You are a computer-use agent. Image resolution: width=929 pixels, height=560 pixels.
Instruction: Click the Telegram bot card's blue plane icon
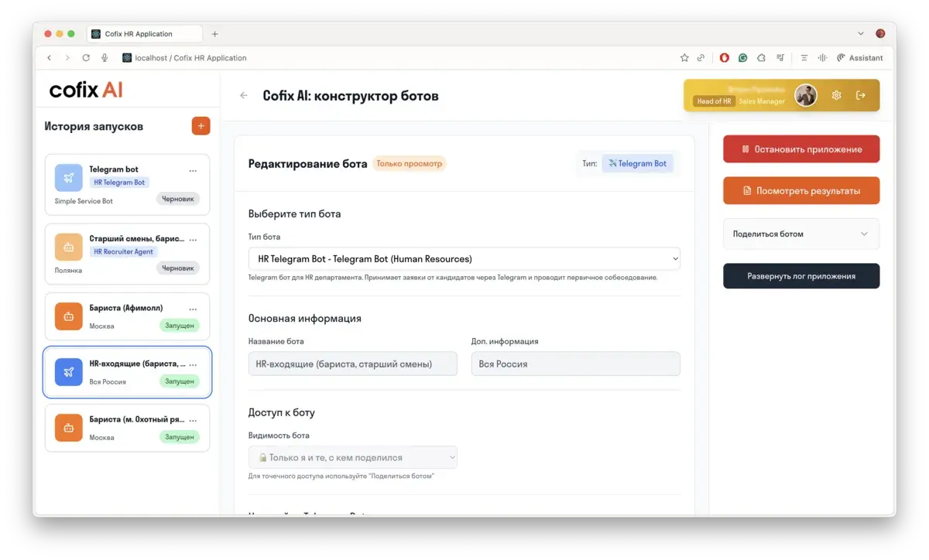tap(69, 178)
